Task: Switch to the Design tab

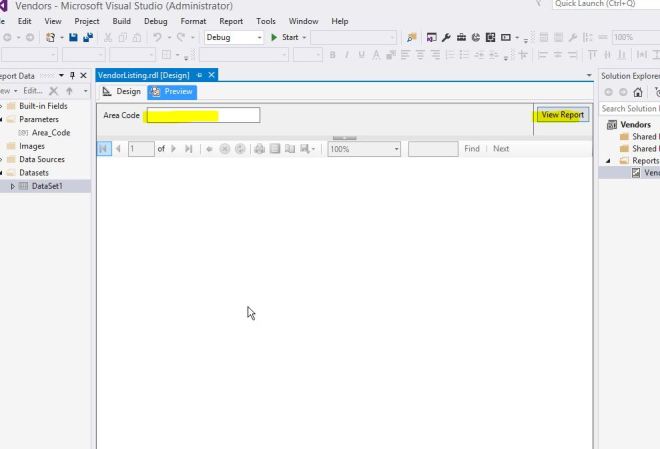Action: click(122, 92)
